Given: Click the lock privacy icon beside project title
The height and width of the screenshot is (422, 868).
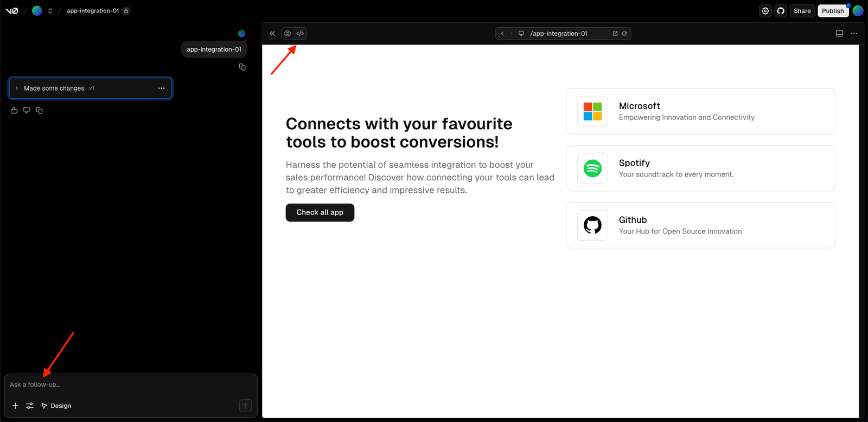Looking at the screenshot, I should [126, 11].
